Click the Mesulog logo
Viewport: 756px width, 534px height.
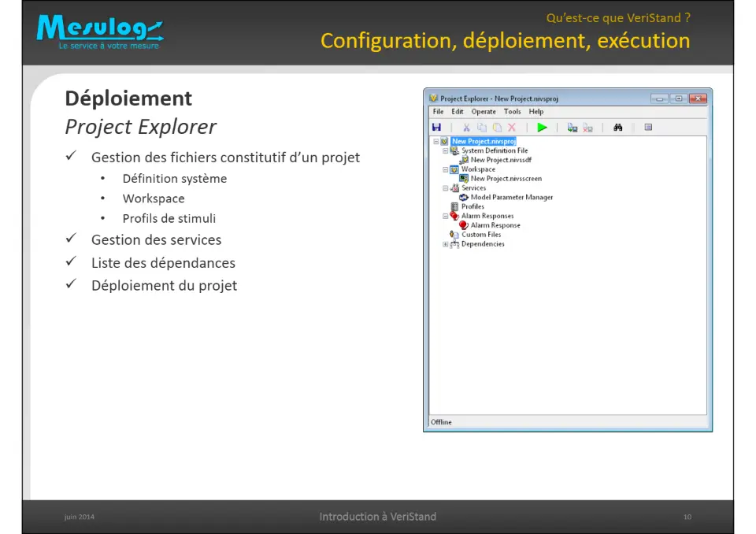tap(100, 32)
